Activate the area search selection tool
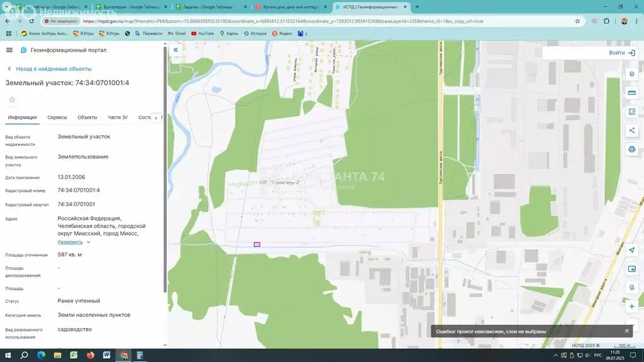The image size is (644, 362). click(631, 112)
